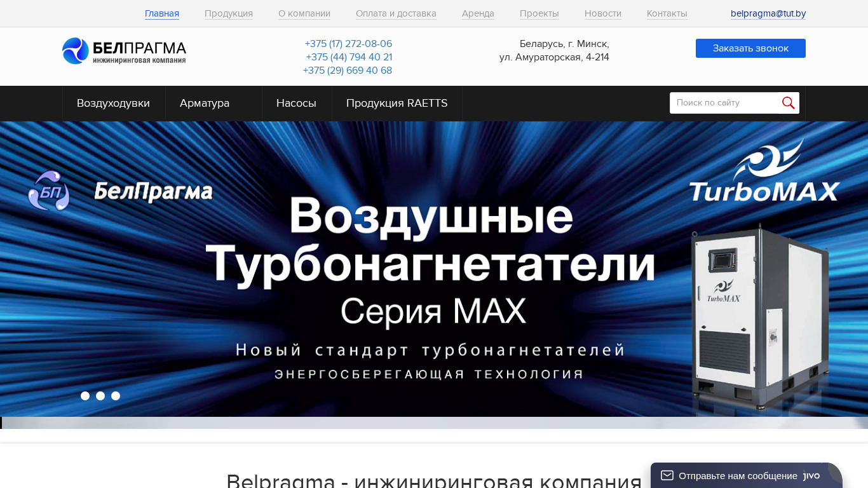The height and width of the screenshot is (488, 868).
Task: Click the envelope icon in chat widget
Action: pyautogui.click(x=667, y=475)
